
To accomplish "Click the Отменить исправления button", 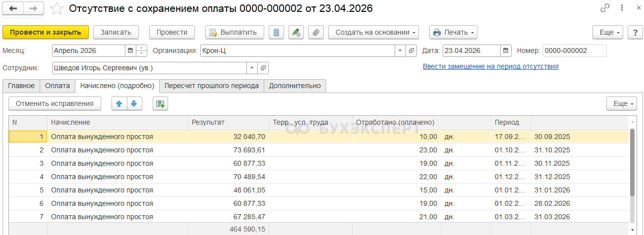I will click(55, 103).
